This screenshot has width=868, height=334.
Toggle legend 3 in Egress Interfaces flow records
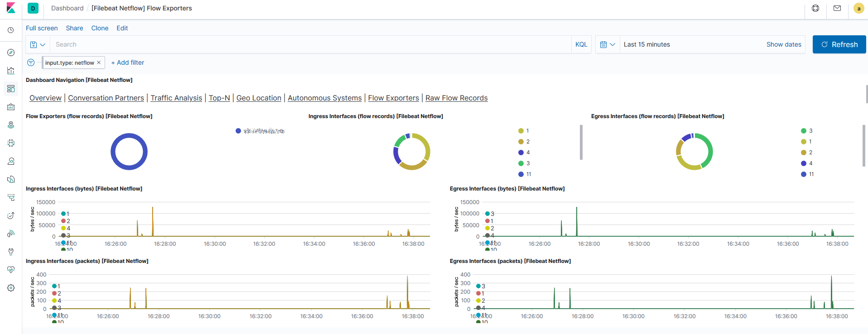(807, 131)
